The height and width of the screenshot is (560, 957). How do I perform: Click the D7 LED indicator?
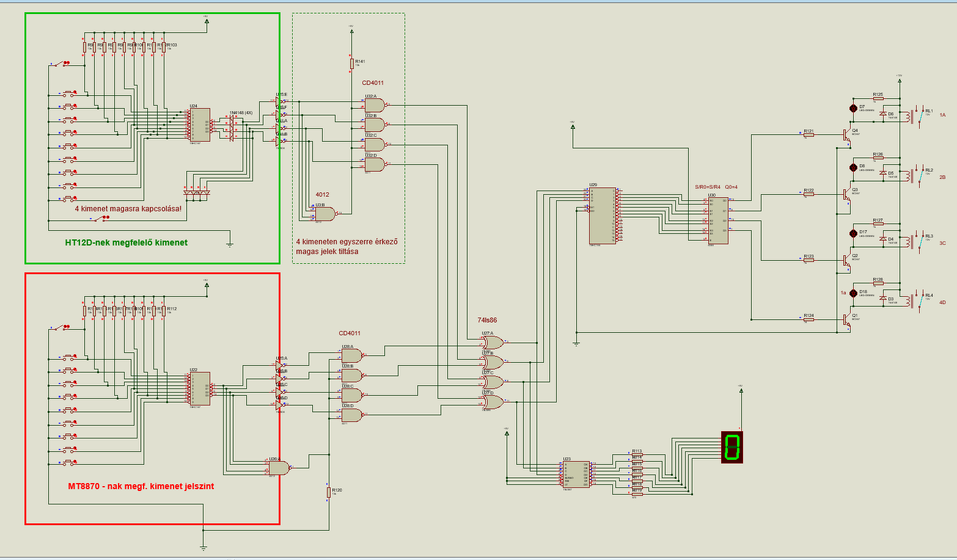point(854,108)
